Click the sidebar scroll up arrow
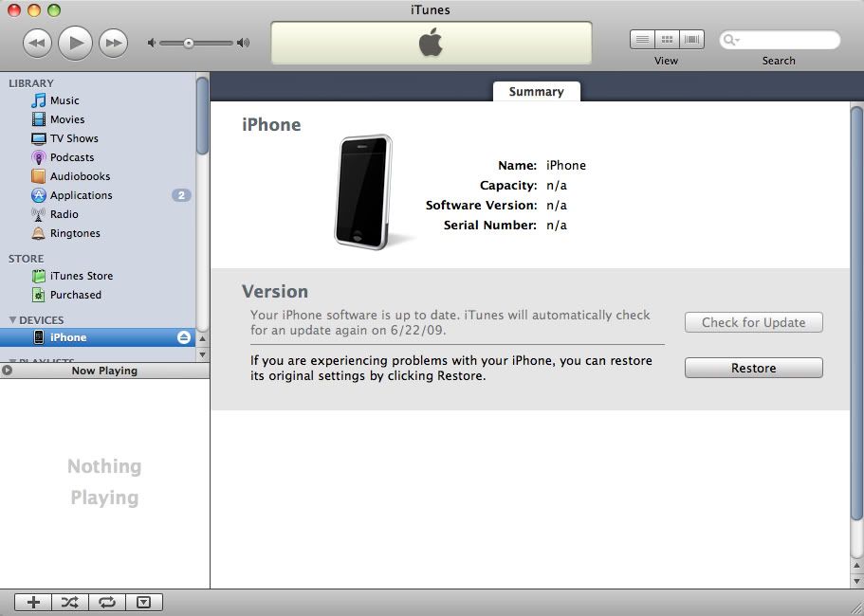This screenshot has width=864, height=616. pos(202,338)
